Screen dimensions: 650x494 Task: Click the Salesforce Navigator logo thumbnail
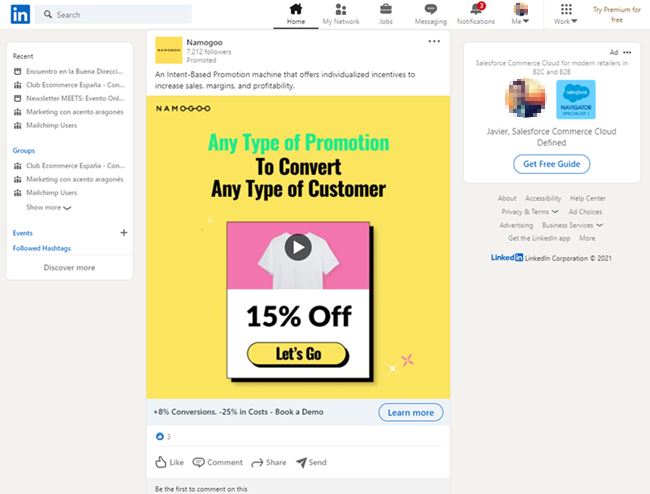pos(576,99)
